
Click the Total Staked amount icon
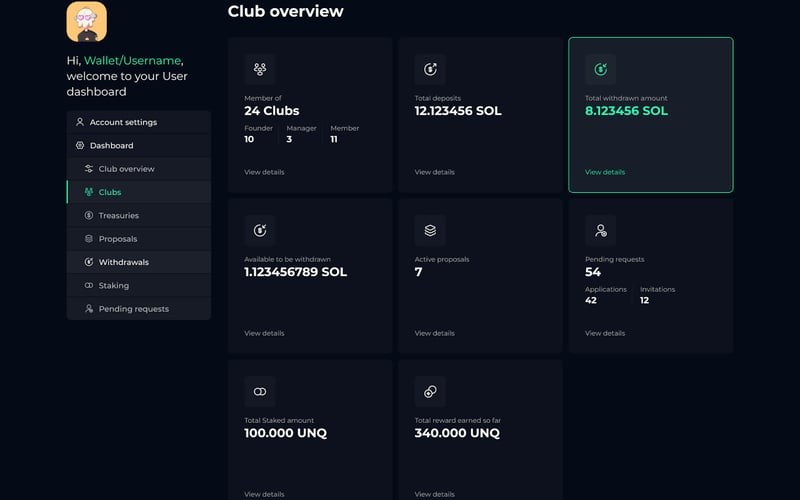click(x=260, y=391)
